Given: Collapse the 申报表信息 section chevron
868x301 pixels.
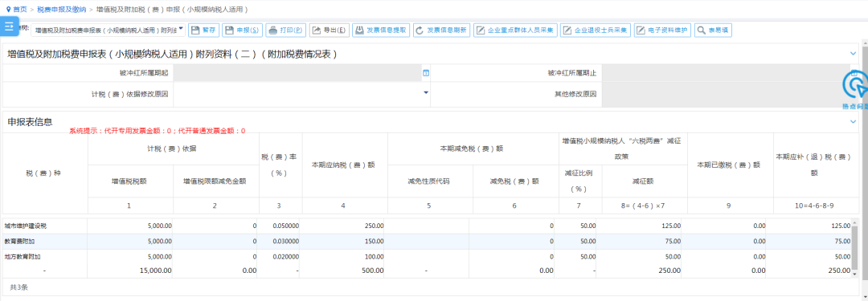Looking at the screenshot, I should 853,122.
